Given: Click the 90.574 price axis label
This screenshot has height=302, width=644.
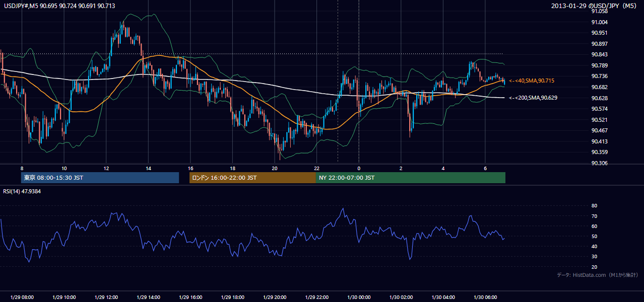Looking at the screenshot, I should [600, 109].
